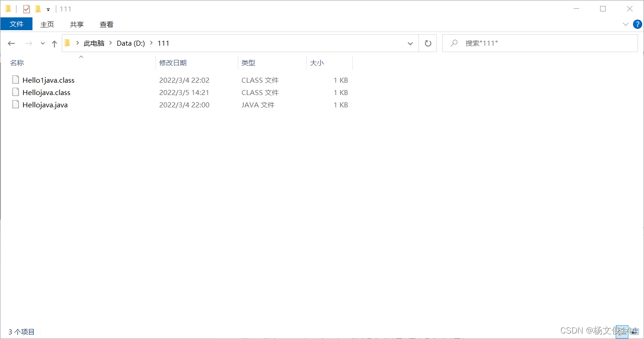Image resolution: width=644 pixels, height=339 pixels.
Task: Click the Hello1java.class file icon
Action: pos(16,79)
